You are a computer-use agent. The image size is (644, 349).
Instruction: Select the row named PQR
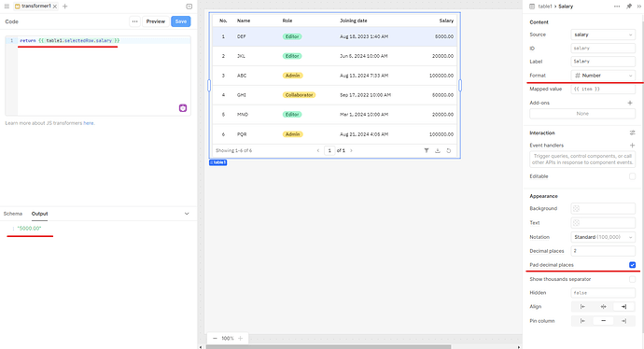[334, 134]
